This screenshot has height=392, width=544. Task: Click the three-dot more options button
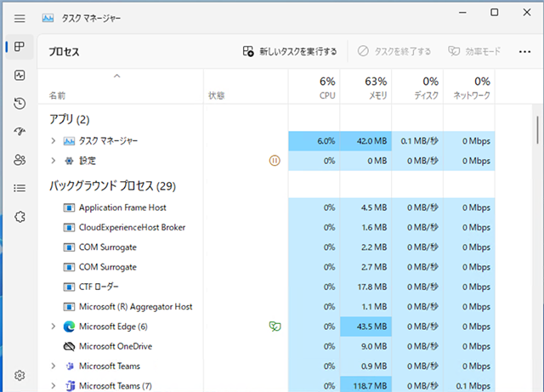(x=525, y=51)
